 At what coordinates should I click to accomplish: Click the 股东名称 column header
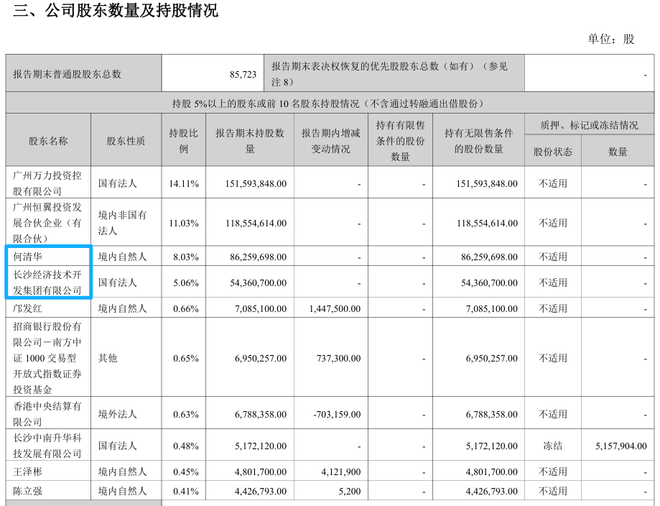click(49, 141)
